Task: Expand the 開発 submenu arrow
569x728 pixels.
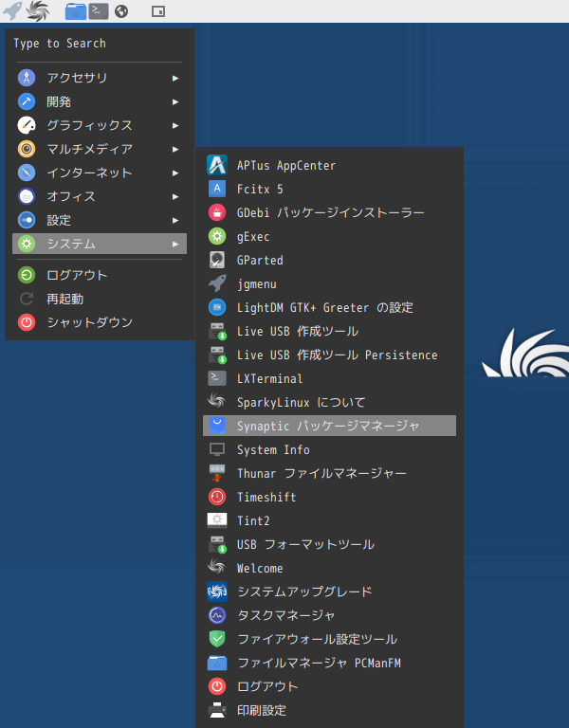Action: tap(175, 101)
